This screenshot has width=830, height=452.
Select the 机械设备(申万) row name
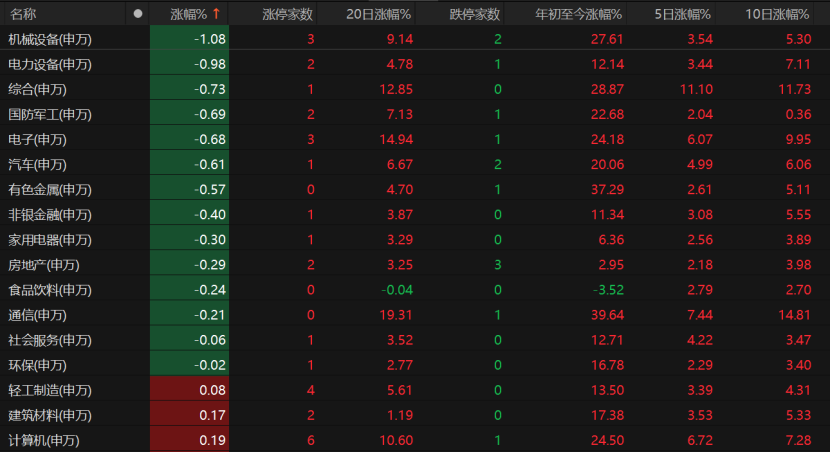point(50,39)
